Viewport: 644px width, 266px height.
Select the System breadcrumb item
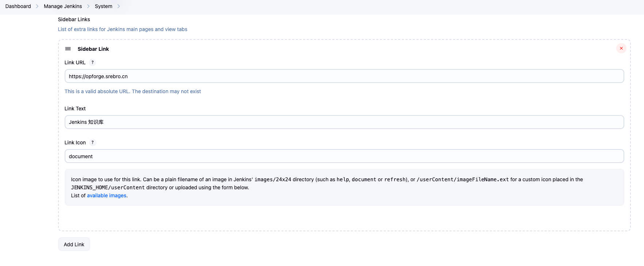click(103, 6)
